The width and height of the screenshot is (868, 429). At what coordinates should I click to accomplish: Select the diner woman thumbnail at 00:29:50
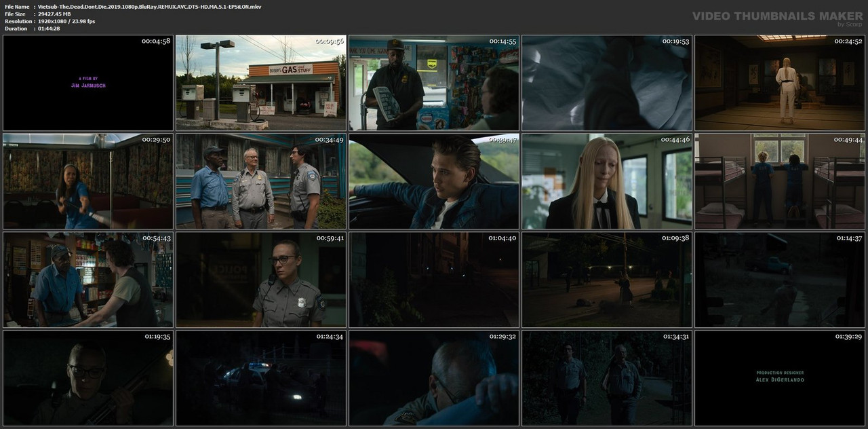(x=88, y=181)
